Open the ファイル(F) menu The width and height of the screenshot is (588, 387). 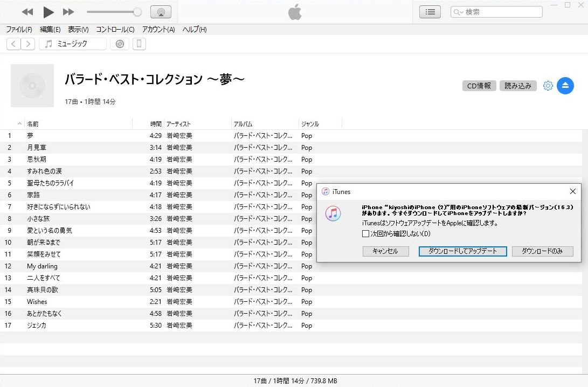[19, 29]
